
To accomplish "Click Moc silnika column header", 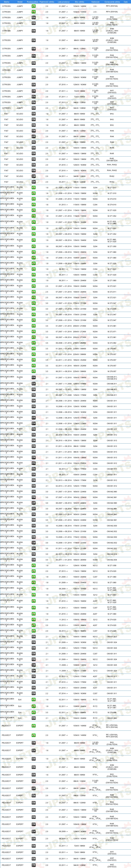I will tap(80, 2).
